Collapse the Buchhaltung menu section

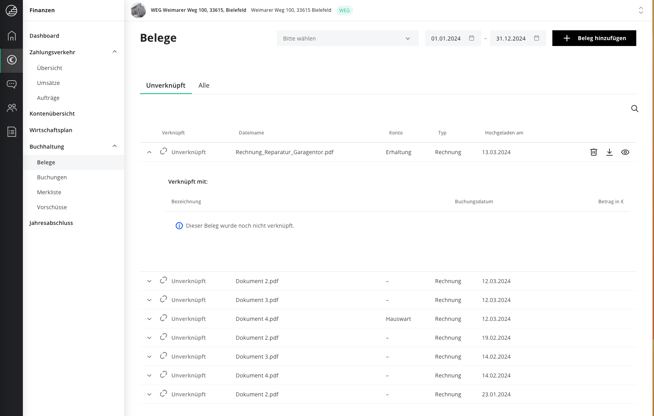pos(114,146)
